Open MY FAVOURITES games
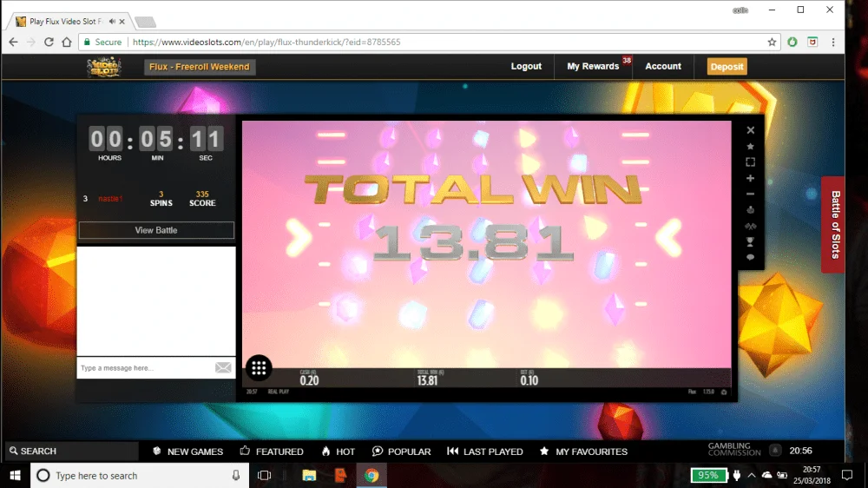Screen dimensions: 868x488 tap(583, 452)
